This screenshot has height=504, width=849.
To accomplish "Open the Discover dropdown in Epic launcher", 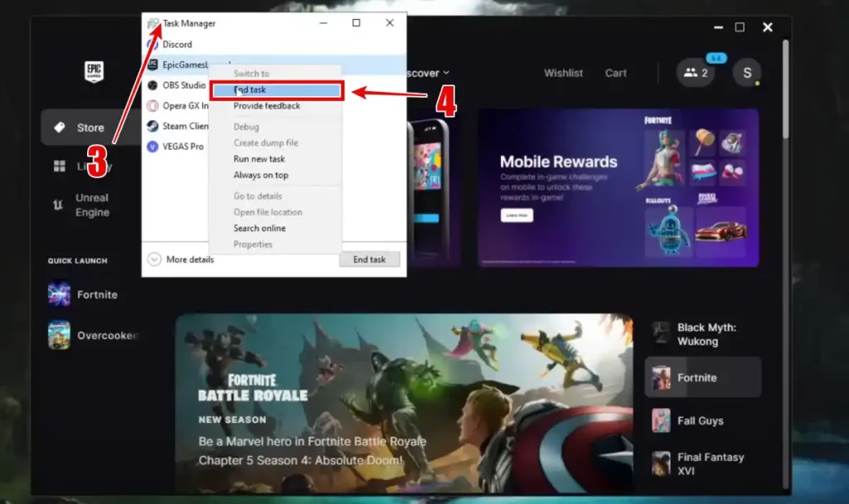I will (428, 73).
